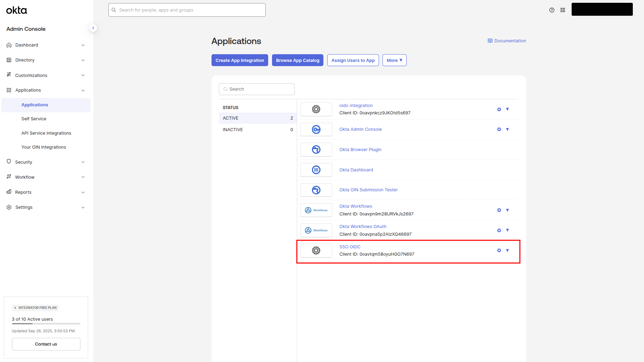Open dropdown arrow for Okta Admin Console row
644x362 pixels.
coord(507,129)
